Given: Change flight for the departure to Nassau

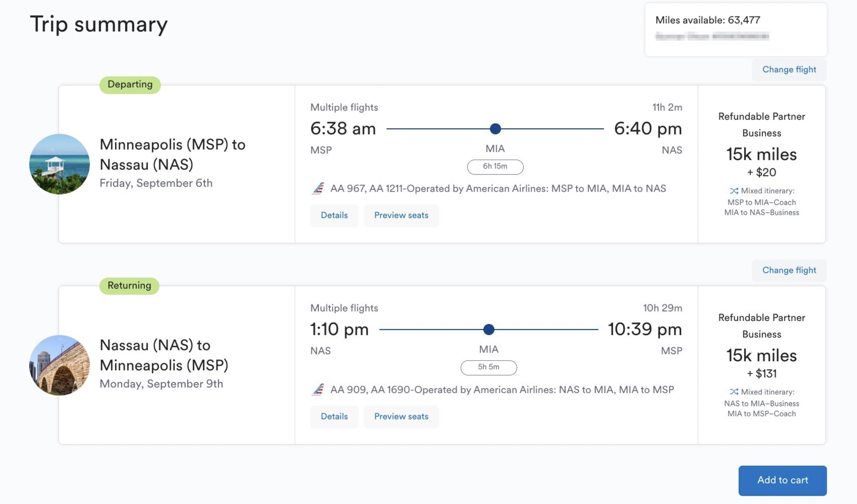Looking at the screenshot, I should [x=789, y=69].
